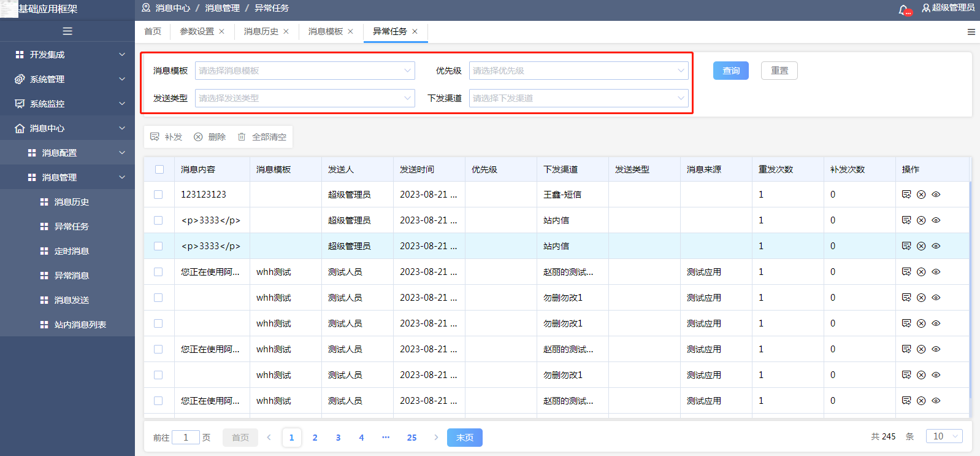This screenshot has height=456, width=980.
Task: Collapse sidebar with the hamburger icon
Action: (67, 31)
